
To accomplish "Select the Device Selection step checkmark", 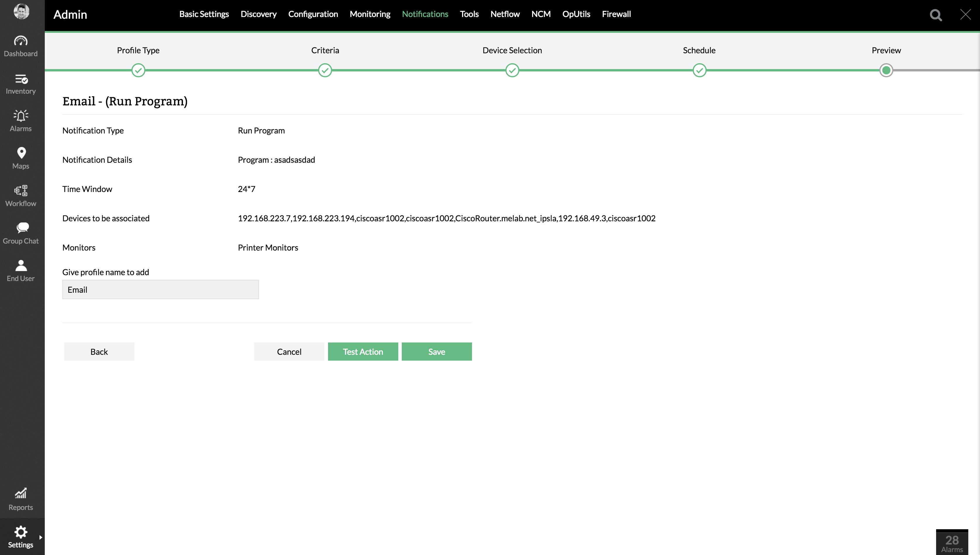I will click(512, 71).
